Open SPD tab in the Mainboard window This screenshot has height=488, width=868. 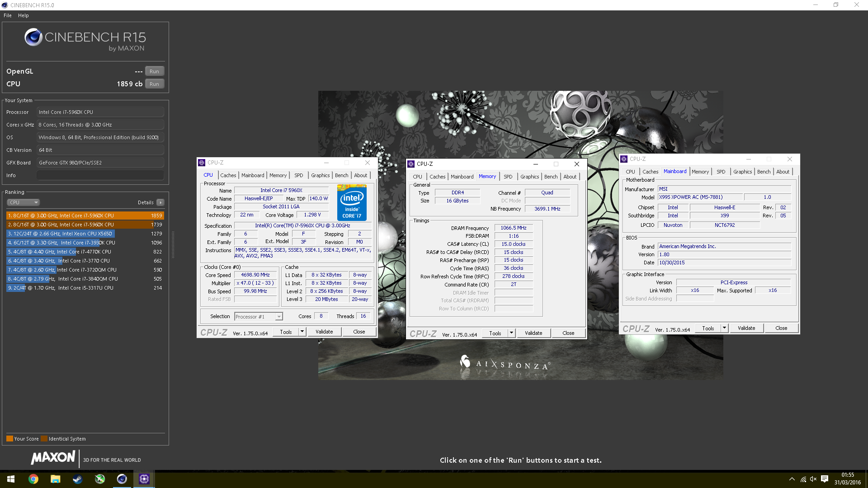tap(721, 172)
